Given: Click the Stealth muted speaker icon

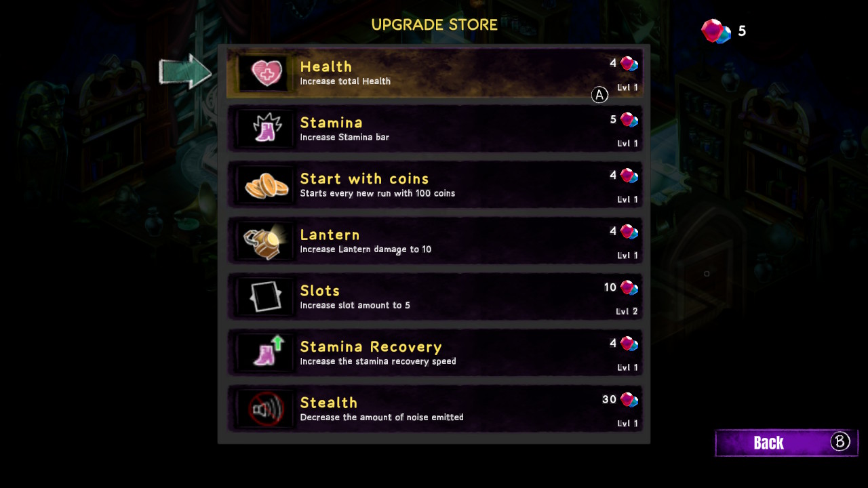Looking at the screenshot, I should pyautogui.click(x=265, y=409).
